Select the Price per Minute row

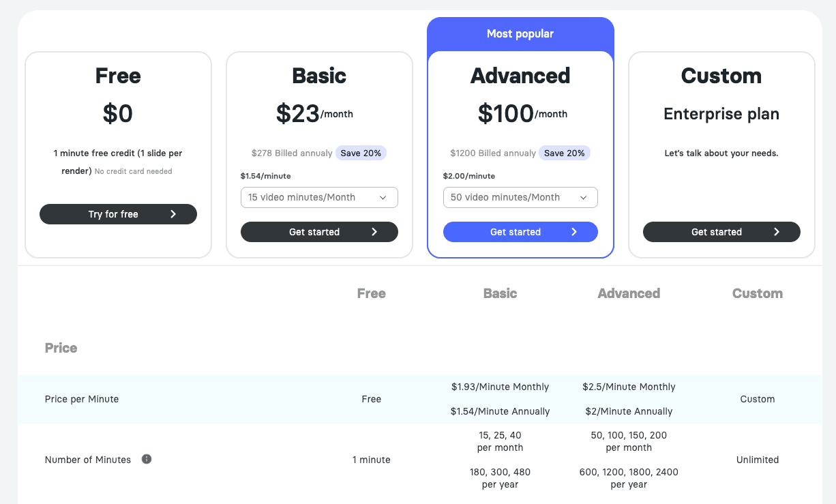pyautogui.click(x=82, y=399)
